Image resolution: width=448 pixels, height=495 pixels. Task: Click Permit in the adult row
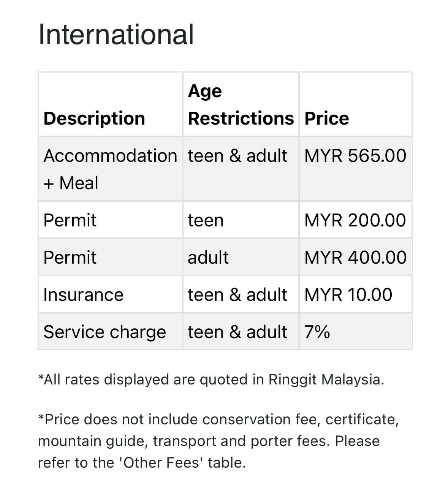pyautogui.click(x=70, y=258)
